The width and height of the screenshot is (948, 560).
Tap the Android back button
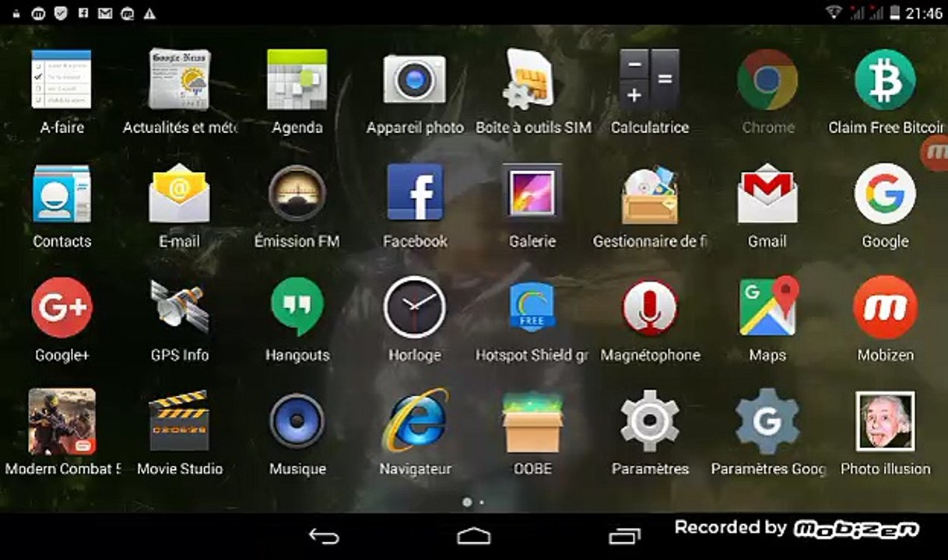click(x=324, y=536)
